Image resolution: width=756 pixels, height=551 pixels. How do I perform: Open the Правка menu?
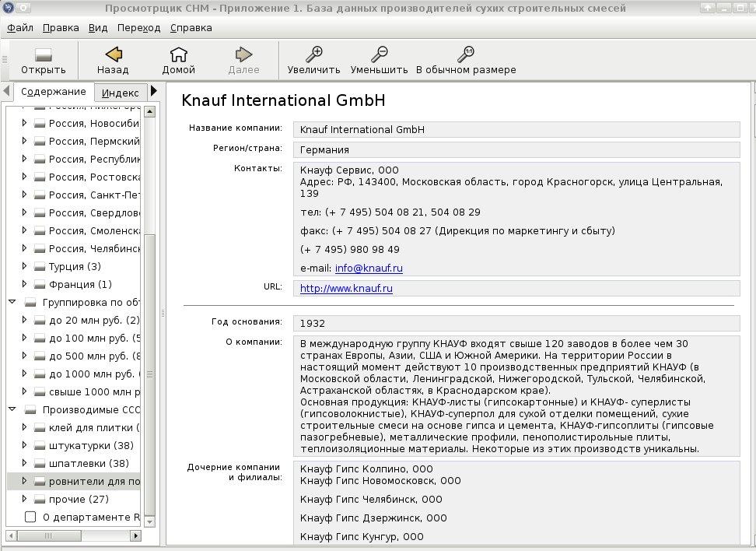tap(61, 28)
